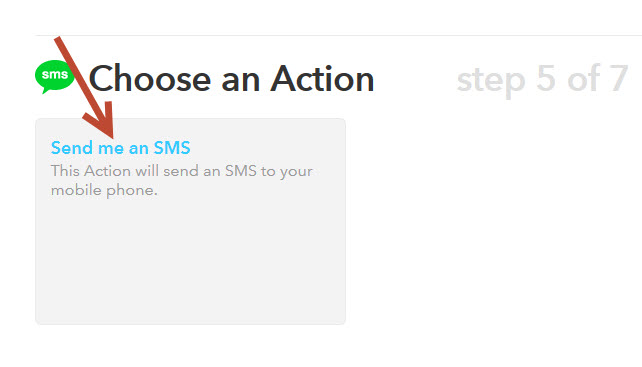642x367 pixels.
Task: Click the "Choose an Action" heading
Action: (x=232, y=79)
